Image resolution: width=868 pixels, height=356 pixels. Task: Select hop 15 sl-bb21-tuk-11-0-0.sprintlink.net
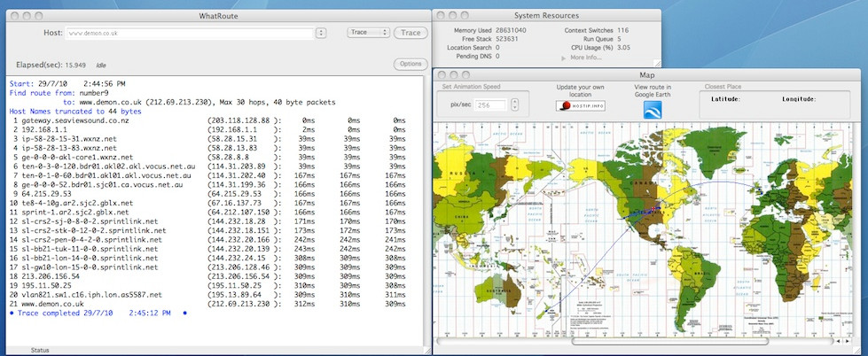click(90, 249)
